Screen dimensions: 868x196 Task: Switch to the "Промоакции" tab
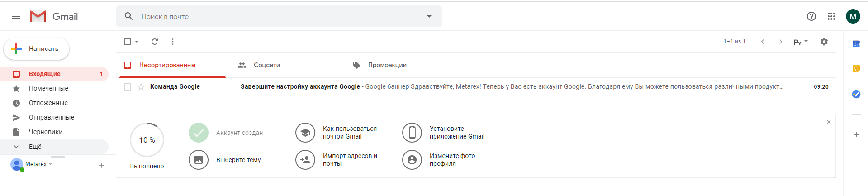coord(387,65)
